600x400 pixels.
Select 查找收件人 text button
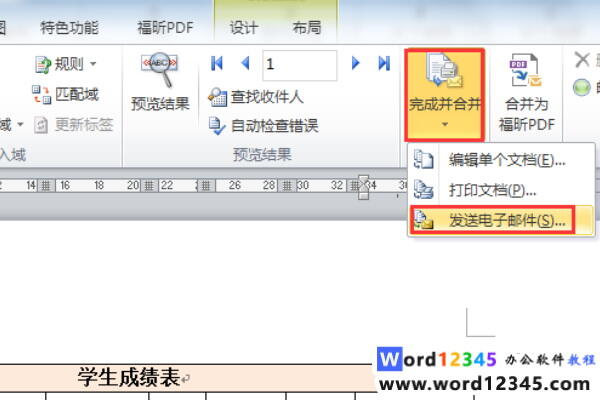click(x=267, y=97)
